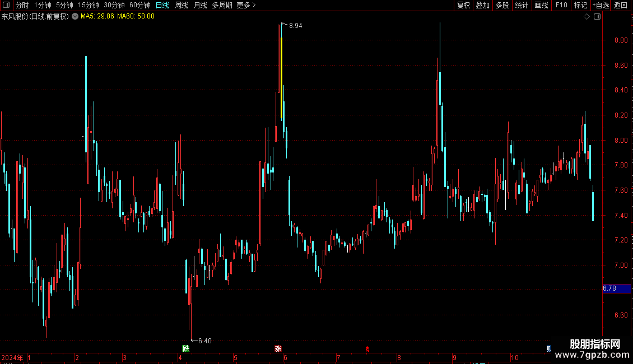Image resolution: width=633 pixels, height=364 pixels.
Task: Click the 8.94 high price label
Action: [296, 26]
